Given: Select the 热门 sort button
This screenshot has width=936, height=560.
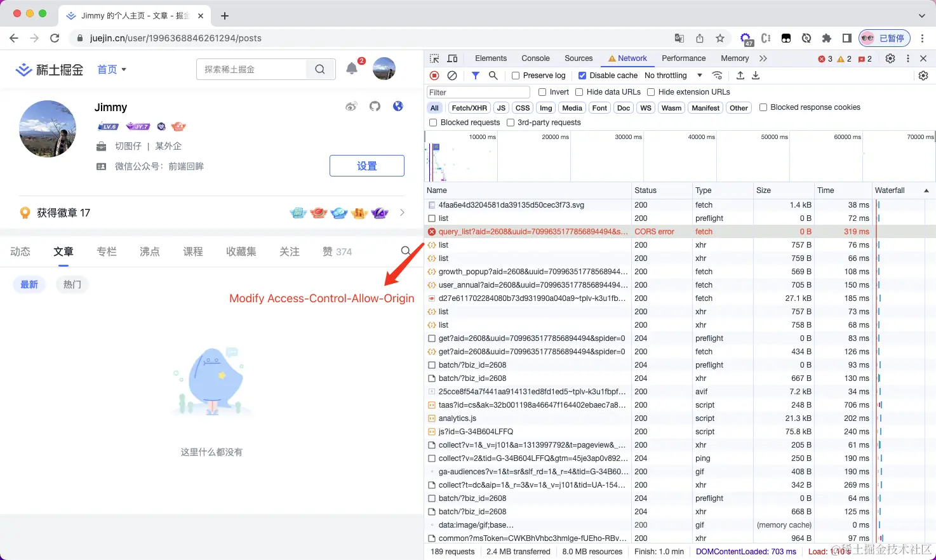Looking at the screenshot, I should pyautogui.click(x=72, y=284).
